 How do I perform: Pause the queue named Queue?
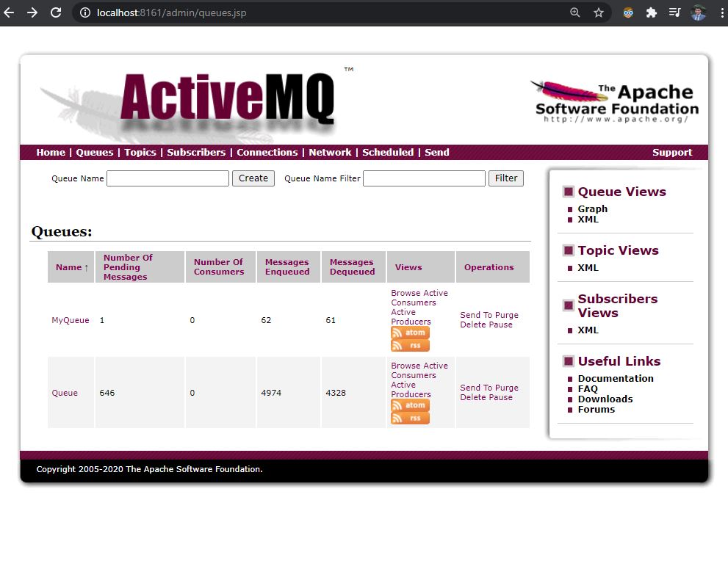pyautogui.click(x=500, y=397)
